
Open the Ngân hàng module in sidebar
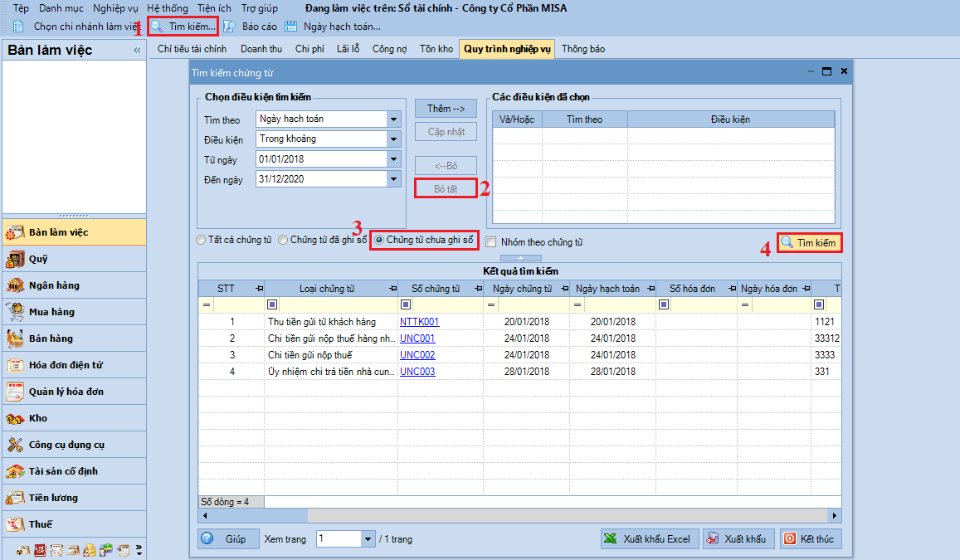coord(74,285)
